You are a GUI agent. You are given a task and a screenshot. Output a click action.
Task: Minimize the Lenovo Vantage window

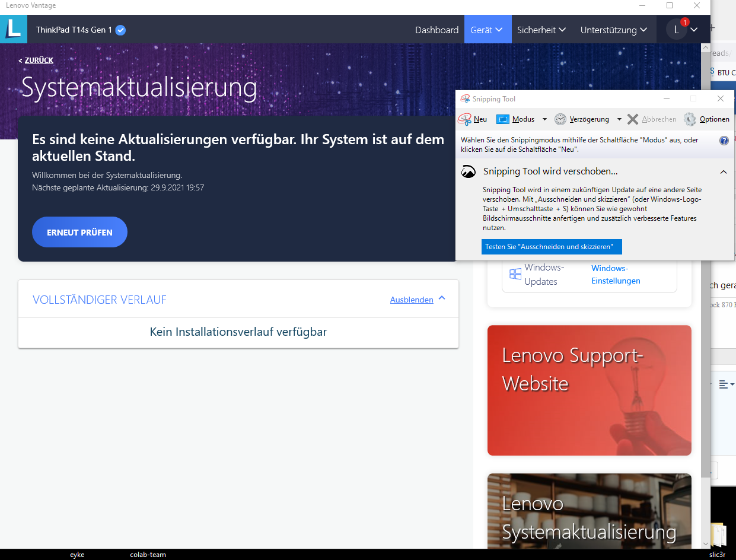point(642,6)
